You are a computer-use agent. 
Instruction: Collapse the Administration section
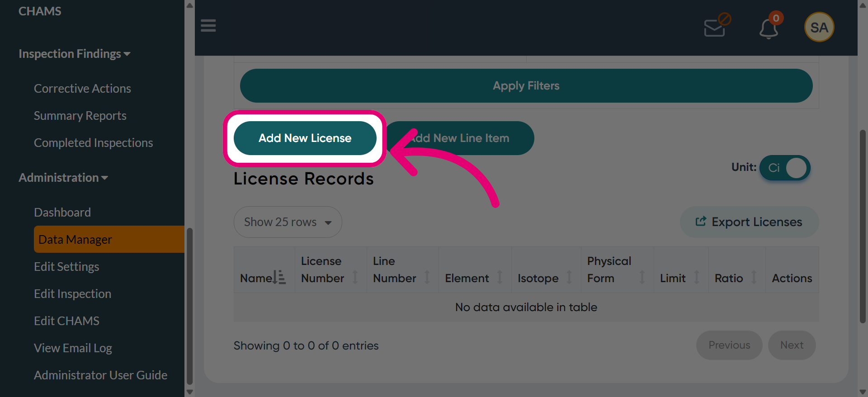63,178
